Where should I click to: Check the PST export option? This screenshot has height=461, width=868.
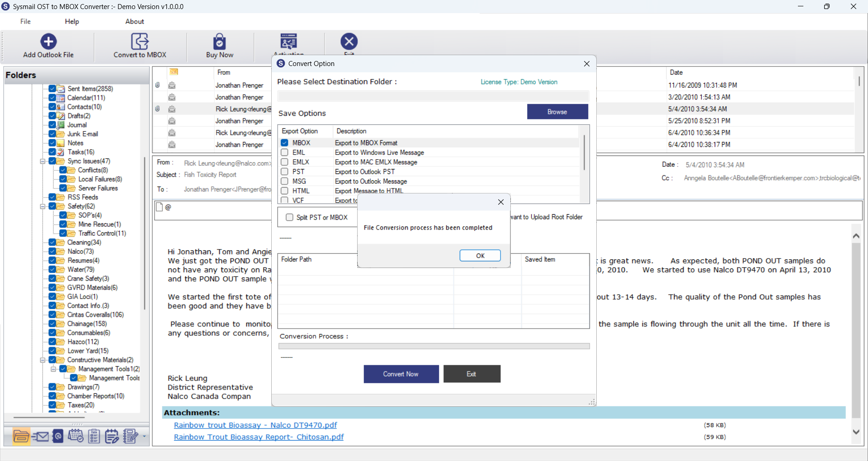284,171
